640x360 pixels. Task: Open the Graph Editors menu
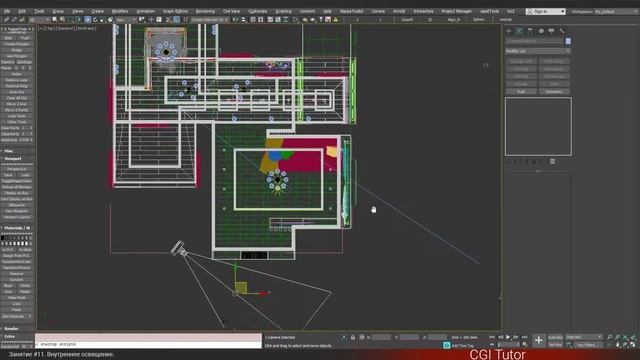pos(175,11)
